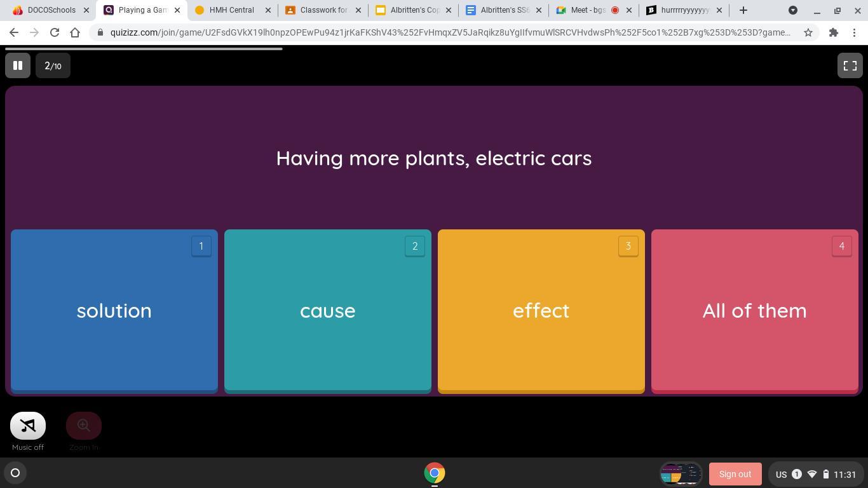Check the battery status icon
Screen dimensions: 868x488
click(x=826, y=474)
